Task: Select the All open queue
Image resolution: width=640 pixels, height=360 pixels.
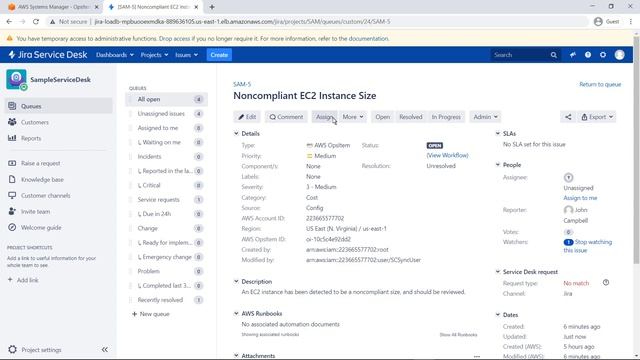Action: click(x=167, y=99)
